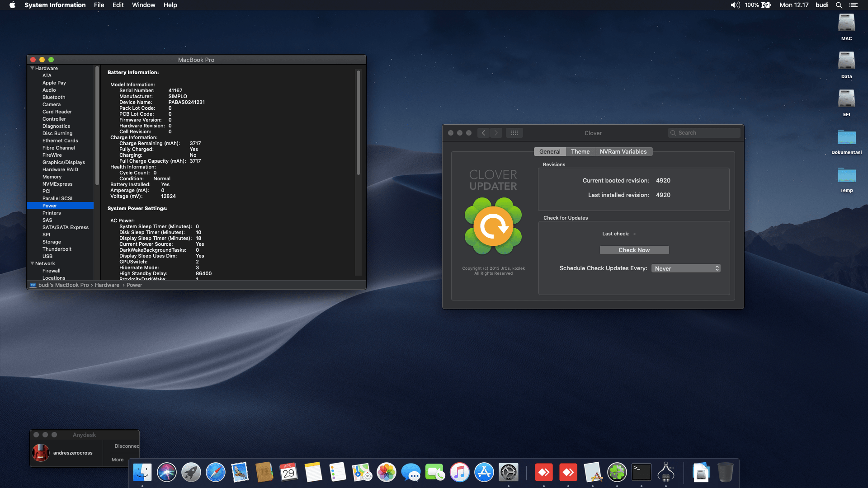
Task: Open IORegistryExplorer from the Dock
Action: pos(667,473)
